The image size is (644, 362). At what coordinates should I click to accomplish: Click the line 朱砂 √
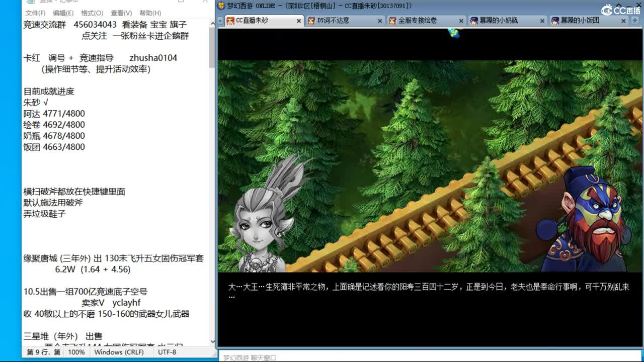[36, 103]
